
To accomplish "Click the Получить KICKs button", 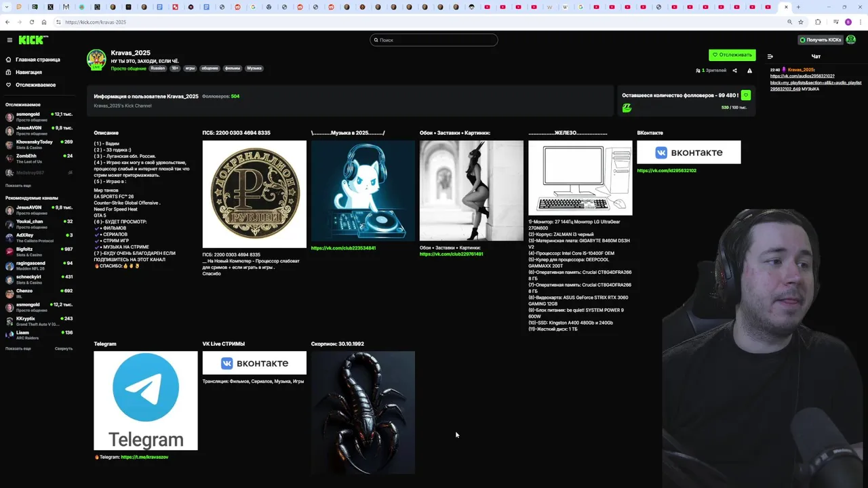I will pyautogui.click(x=821, y=40).
